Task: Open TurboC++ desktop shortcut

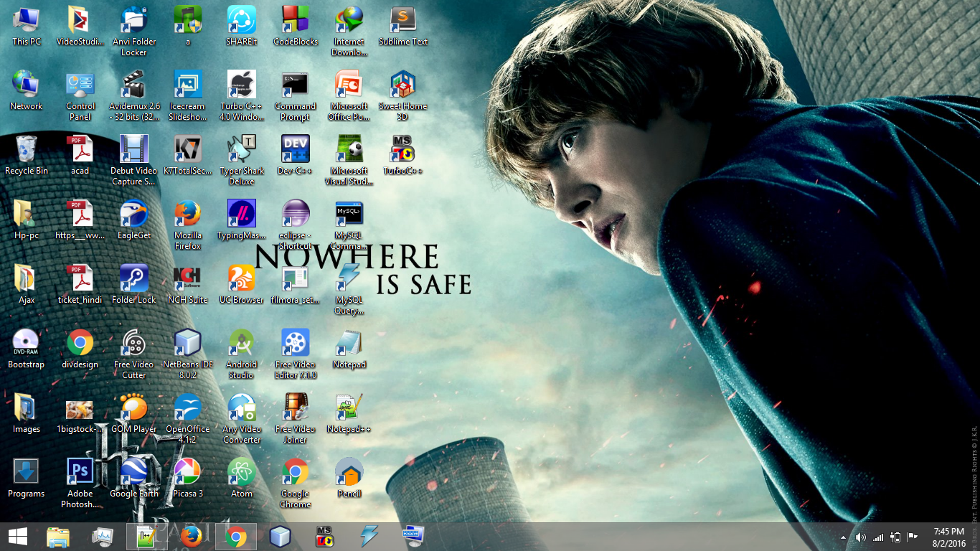Action: pos(403,156)
